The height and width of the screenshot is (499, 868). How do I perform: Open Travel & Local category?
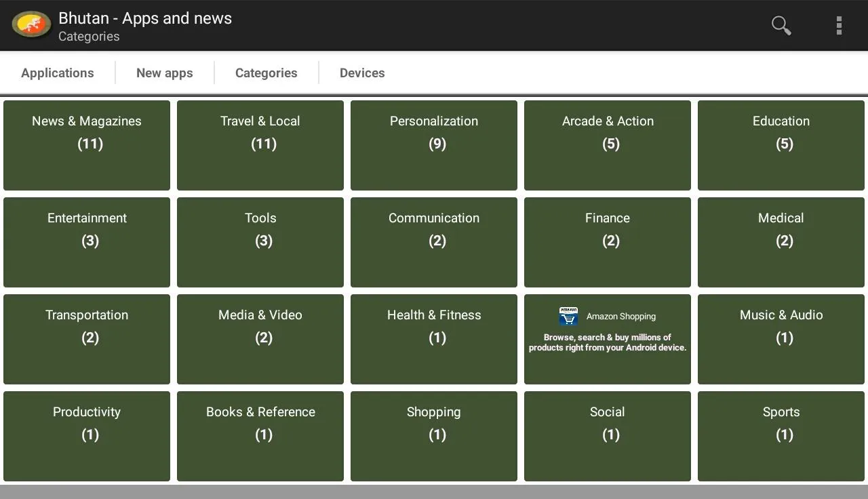(260, 145)
